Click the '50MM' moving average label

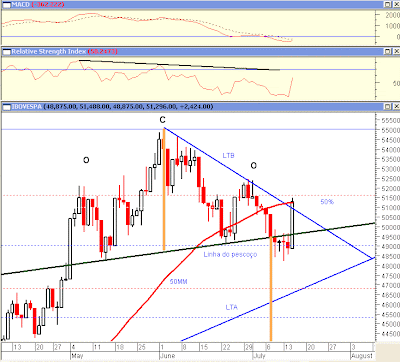tap(178, 282)
